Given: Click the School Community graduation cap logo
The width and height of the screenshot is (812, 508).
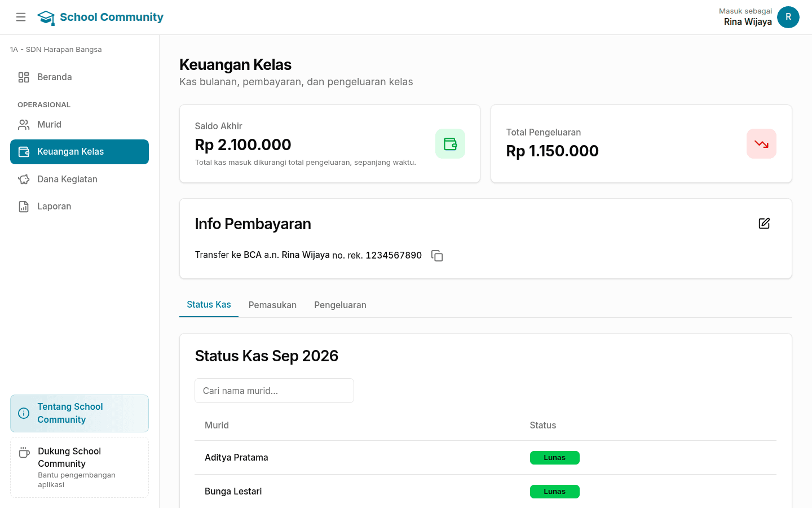Looking at the screenshot, I should [x=46, y=17].
